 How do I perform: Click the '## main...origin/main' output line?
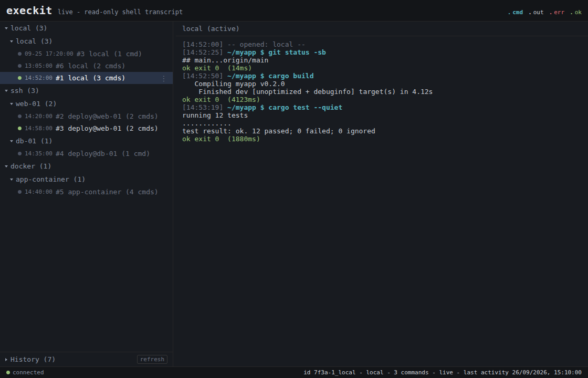pos(225,60)
